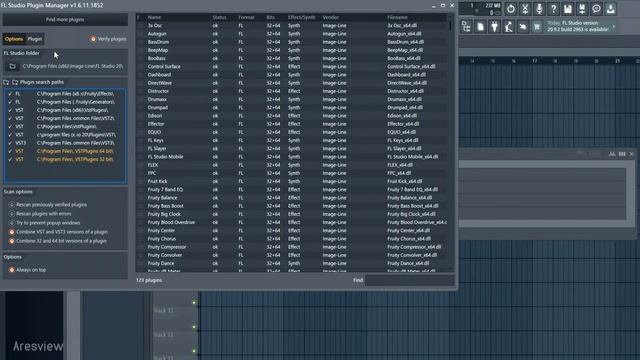Sort plugin list by Format column

[246, 17]
